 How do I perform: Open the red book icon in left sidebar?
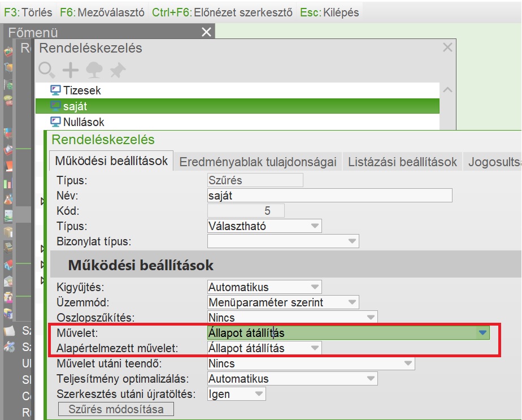pyautogui.click(x=8, y=166)
